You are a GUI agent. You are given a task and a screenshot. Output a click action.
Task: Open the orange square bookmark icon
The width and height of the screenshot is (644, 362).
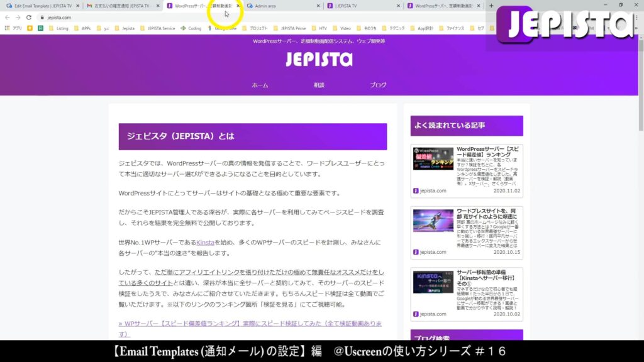pyautogui.click(x=30, y=28)
